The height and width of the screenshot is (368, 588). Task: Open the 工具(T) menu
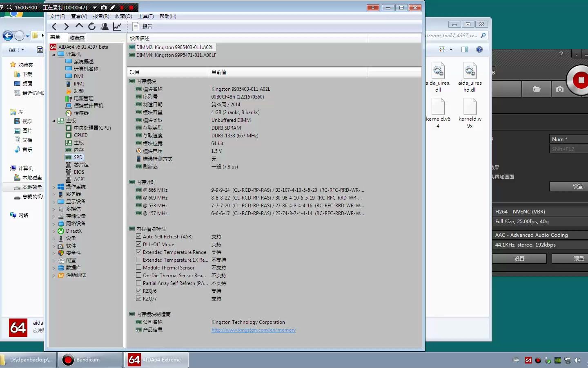tap(146, 16)
